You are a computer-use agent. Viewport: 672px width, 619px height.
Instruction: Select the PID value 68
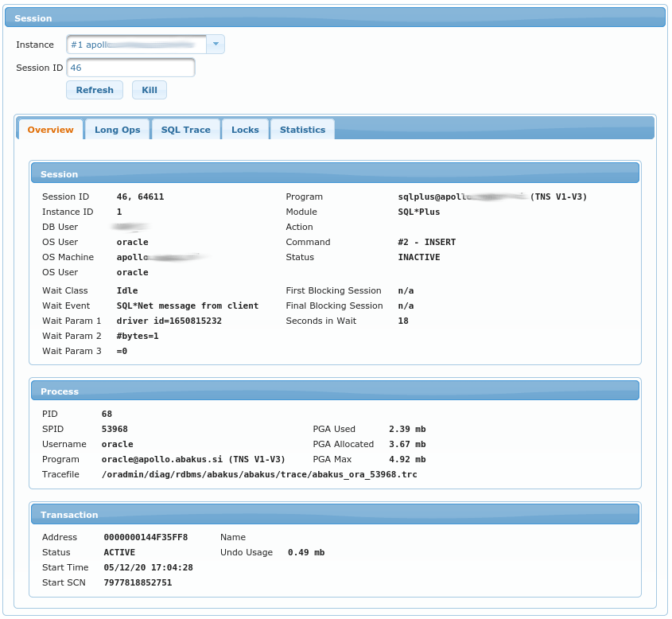[x=107, y=414]
